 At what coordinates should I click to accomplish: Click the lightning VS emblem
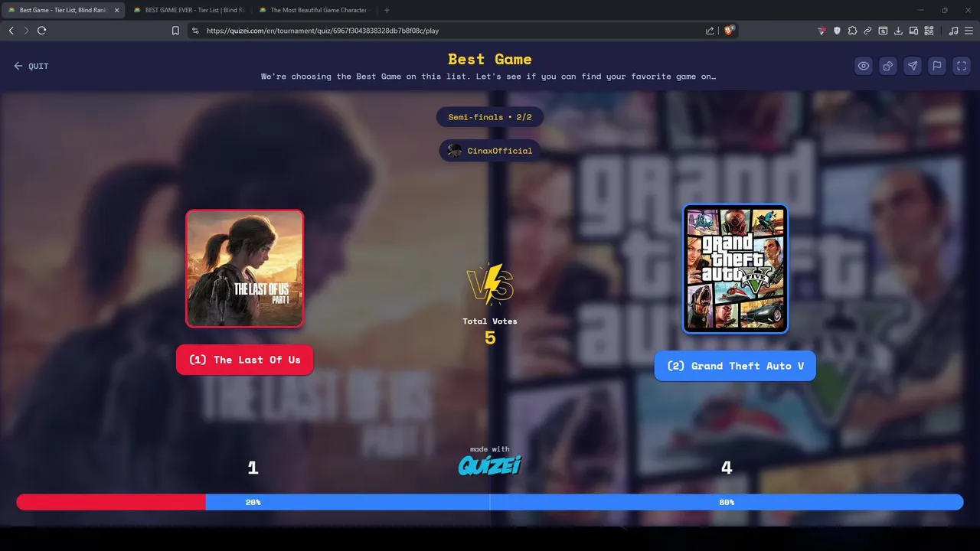click(490, 284)
